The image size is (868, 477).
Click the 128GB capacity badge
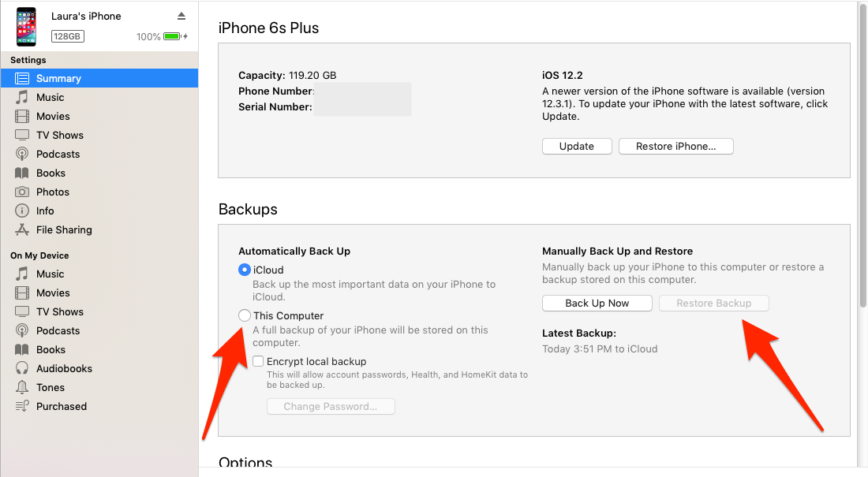point(68,36)
